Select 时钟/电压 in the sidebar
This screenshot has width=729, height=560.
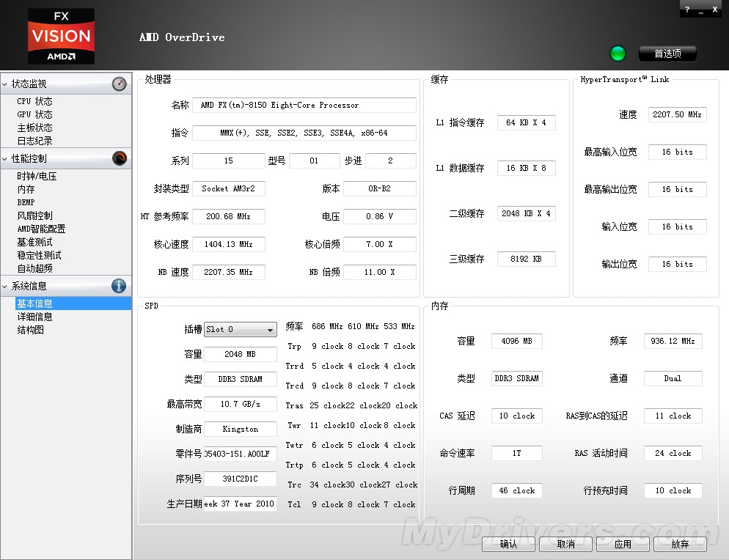(x=37, y=177)
